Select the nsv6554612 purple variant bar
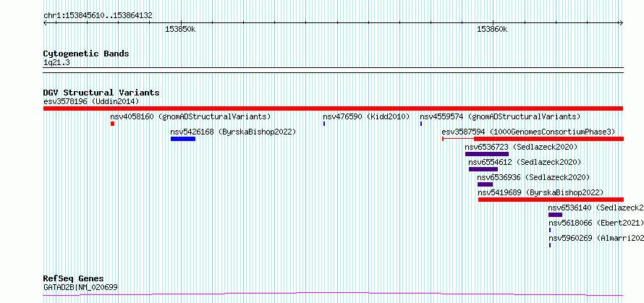The width and height of the screenshot is (644, 303). click(x=483, y=169)
